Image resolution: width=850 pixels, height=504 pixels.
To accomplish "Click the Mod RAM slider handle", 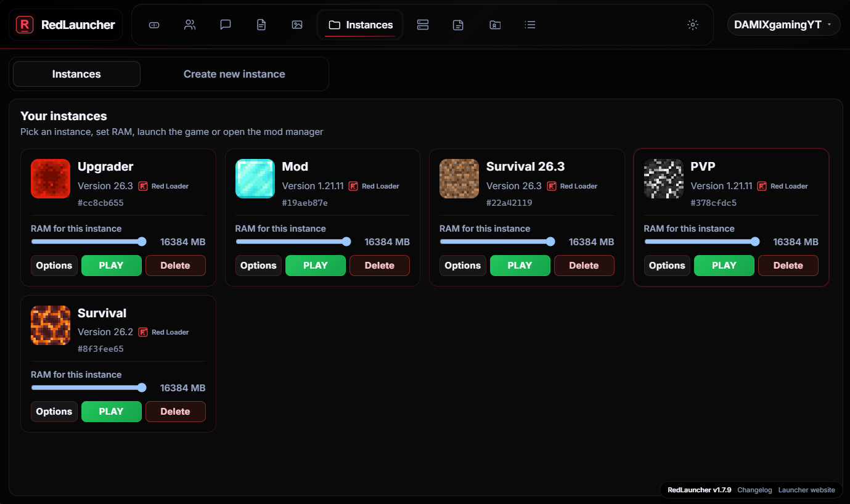I will tap(346, 242).
